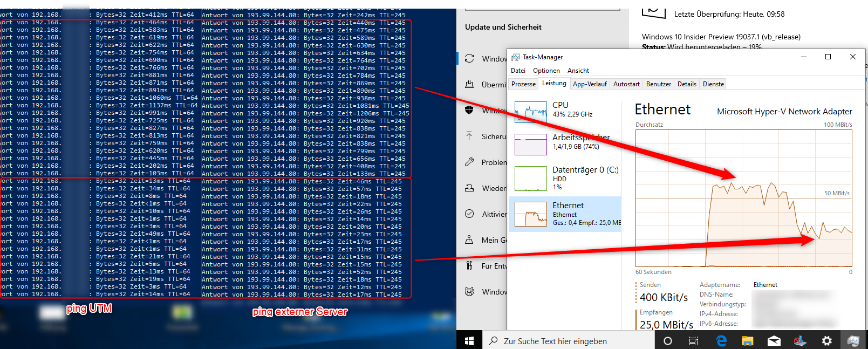Click the Task Manager icon on the taskbar
Screen dimensions: 868x349
coord(853,341)
